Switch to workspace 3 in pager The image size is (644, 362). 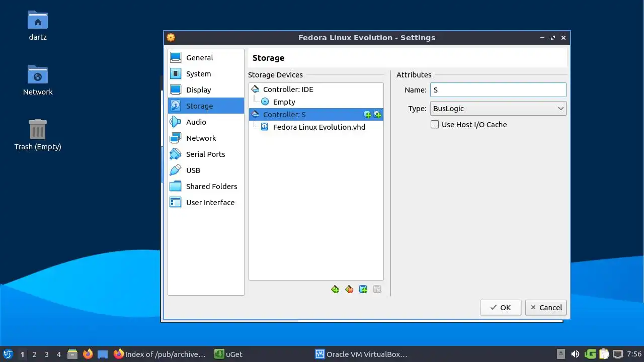(46, 354)
